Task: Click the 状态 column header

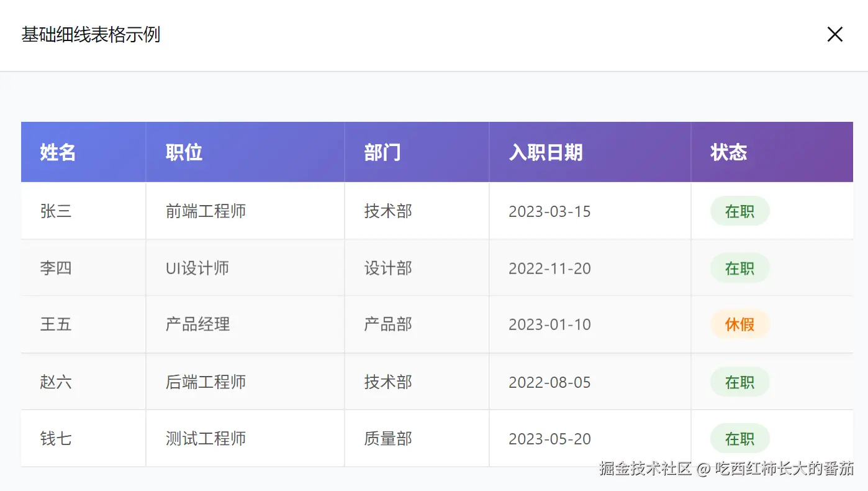Action: (728, 152)
